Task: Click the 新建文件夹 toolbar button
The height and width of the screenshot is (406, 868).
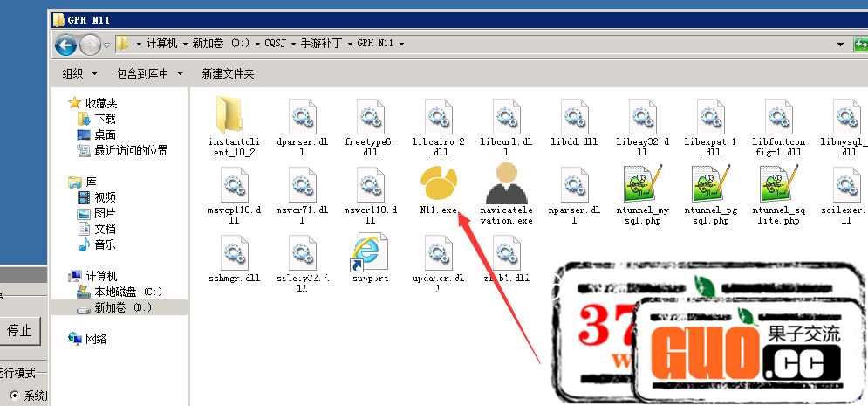Action: pyautogui.click(x=228, y=73)
